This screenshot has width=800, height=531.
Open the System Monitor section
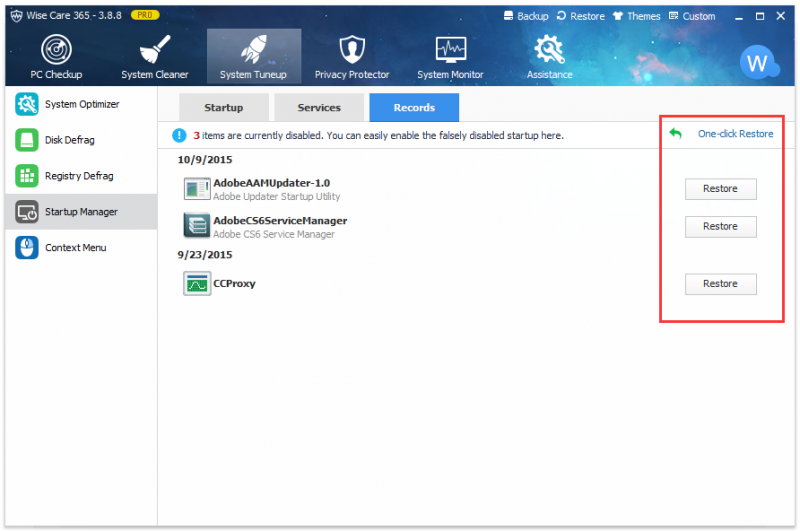tap(450, 57)
